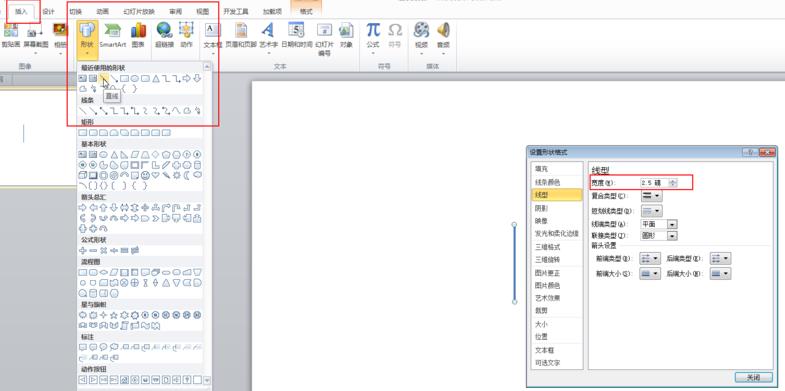Viewport: 785px width, 391px height.
Task: Insert Date and Time (日期和时间)
Action: 296,35
